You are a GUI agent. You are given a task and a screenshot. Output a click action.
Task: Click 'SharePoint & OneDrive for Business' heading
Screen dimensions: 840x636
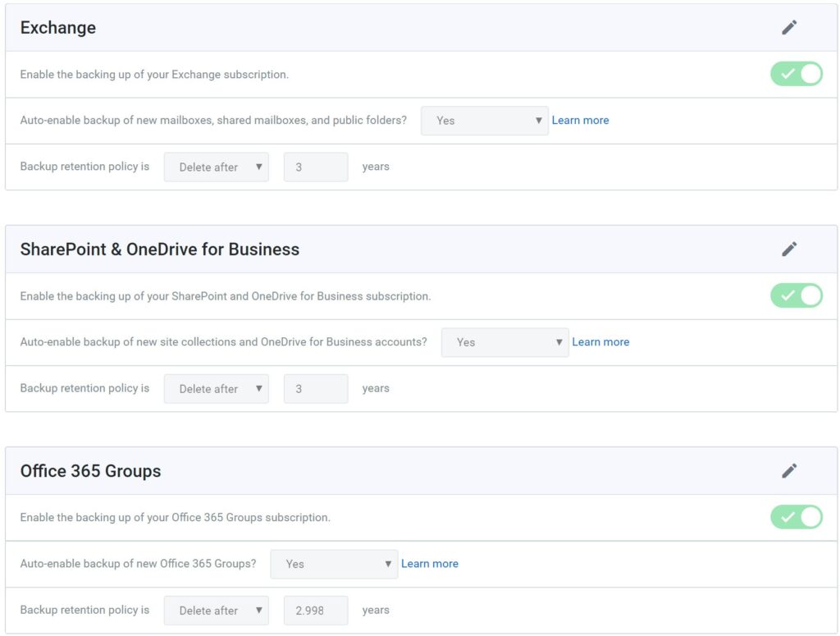click(160, 249)
